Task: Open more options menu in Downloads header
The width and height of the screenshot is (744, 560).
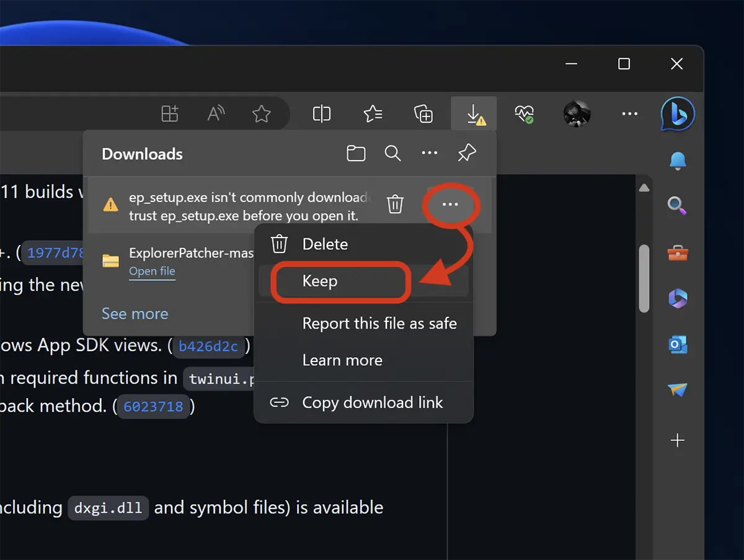Action: tap(430, 153)
